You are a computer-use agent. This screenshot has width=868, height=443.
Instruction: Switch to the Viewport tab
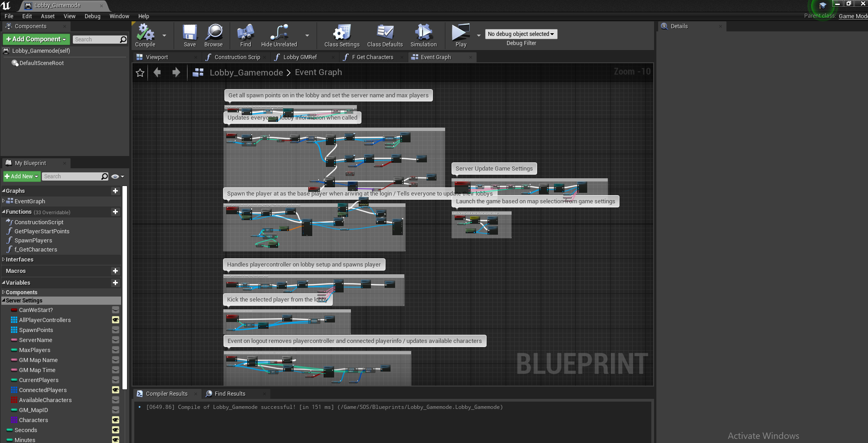click(x=157, y=57)
